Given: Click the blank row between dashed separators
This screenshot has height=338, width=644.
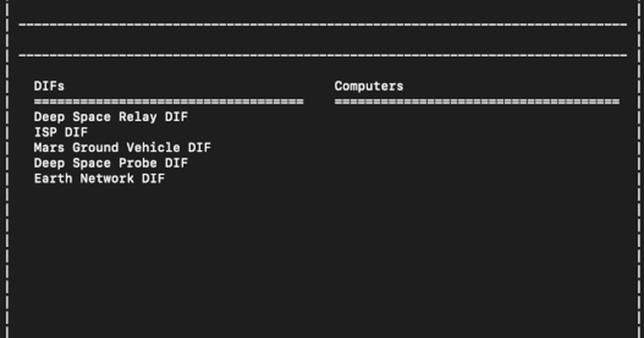Looking at the screenshot, I should point(322,40).
